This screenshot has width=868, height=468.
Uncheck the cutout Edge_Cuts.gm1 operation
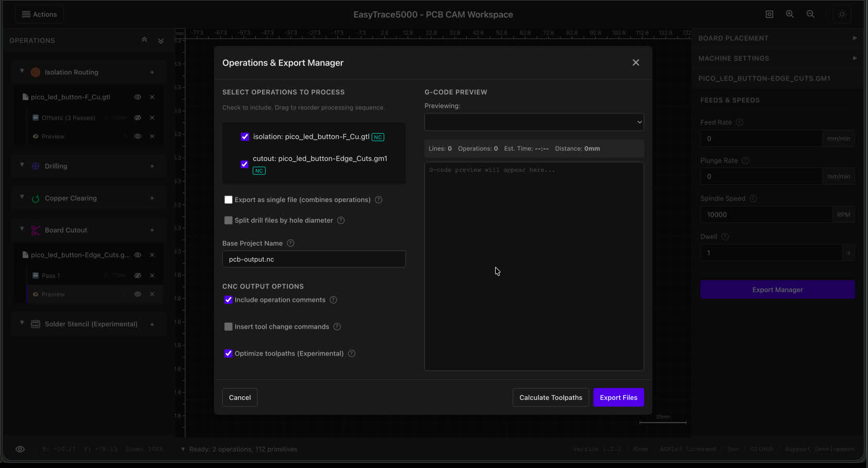pos(244,164)
